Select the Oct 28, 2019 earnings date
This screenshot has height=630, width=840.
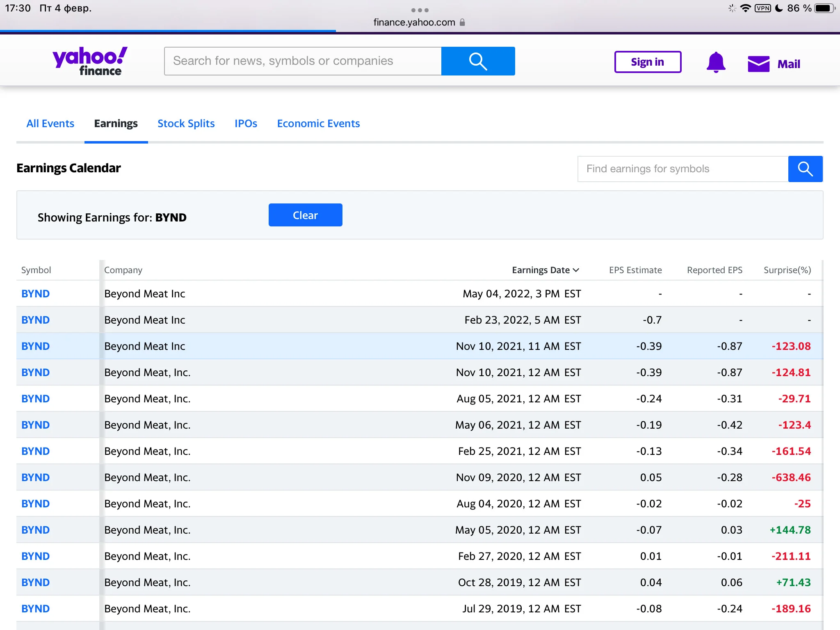pos(519,582)
